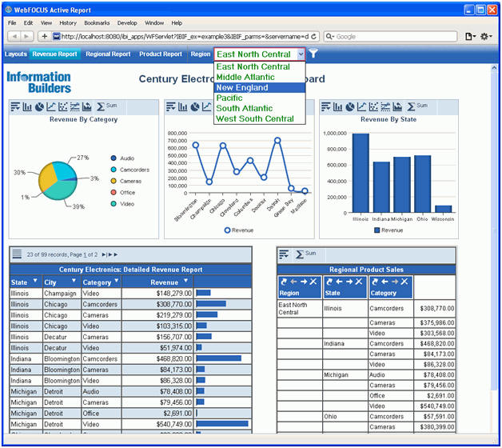Click the URL address bar

coord(185,37)
